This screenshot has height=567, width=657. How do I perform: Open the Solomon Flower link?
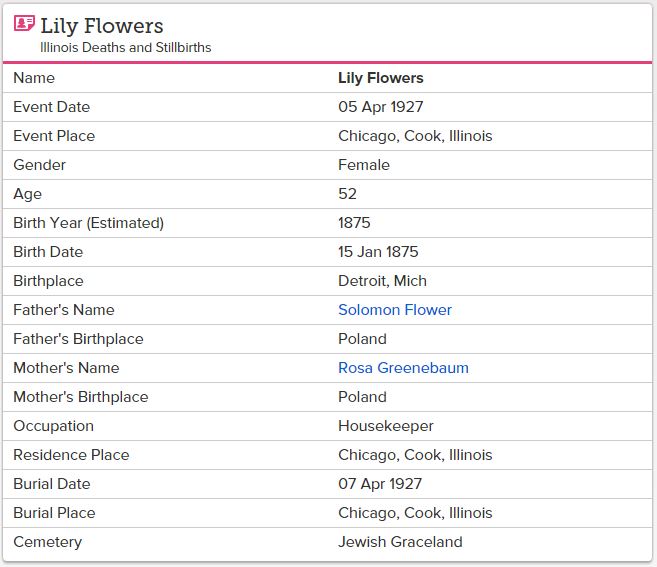click(395, 310)
